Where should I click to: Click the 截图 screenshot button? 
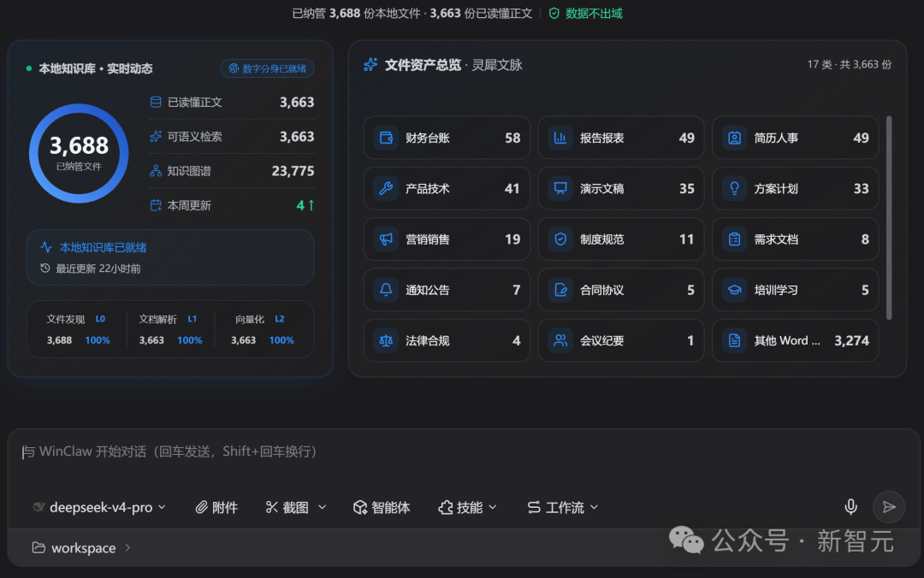point(287,507)
